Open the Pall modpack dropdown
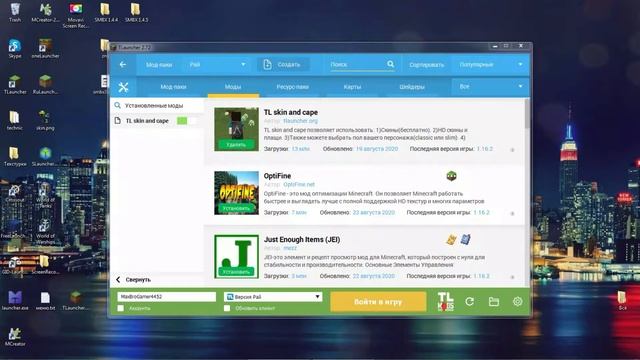This screenshot has width=640, height=360. click(x=217, y=64)
